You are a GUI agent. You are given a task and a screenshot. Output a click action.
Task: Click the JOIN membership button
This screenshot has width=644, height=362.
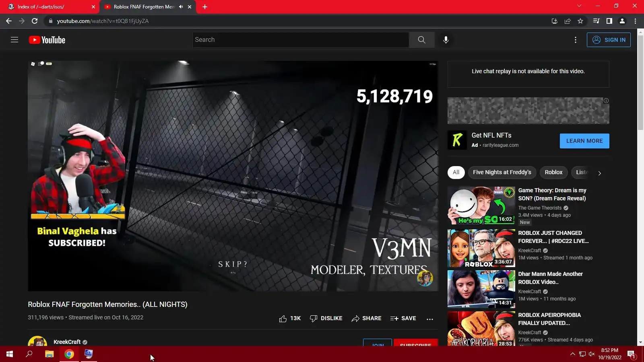[x=378, y=343]
